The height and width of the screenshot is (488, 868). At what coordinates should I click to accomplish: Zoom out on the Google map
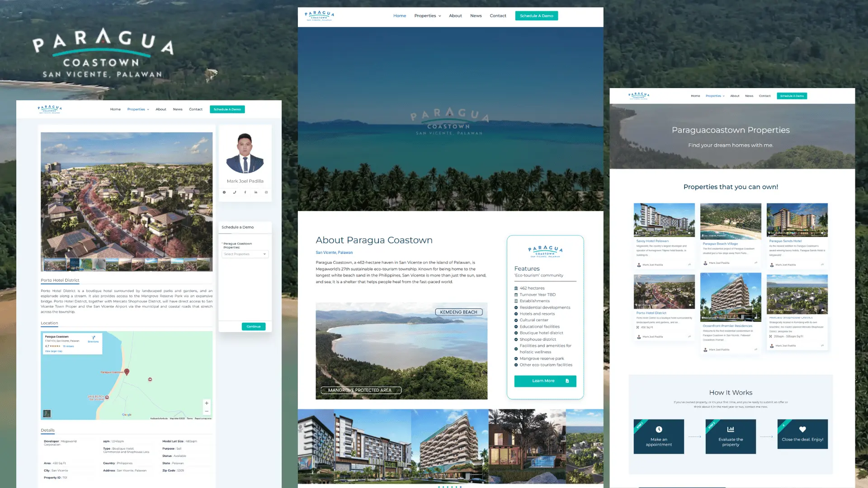[207, 411]
